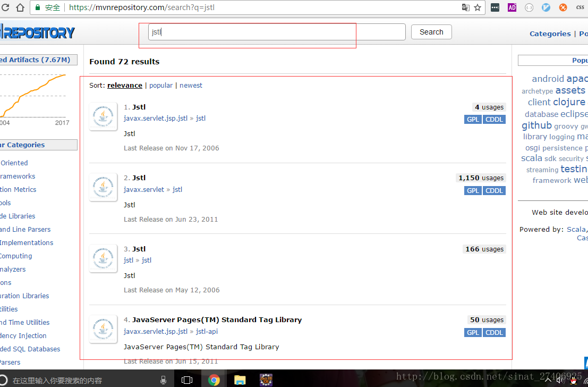Open the Java EE IDE taskbar icon
This screenshot has width=588, height=387.
click(x=266, y=380)
